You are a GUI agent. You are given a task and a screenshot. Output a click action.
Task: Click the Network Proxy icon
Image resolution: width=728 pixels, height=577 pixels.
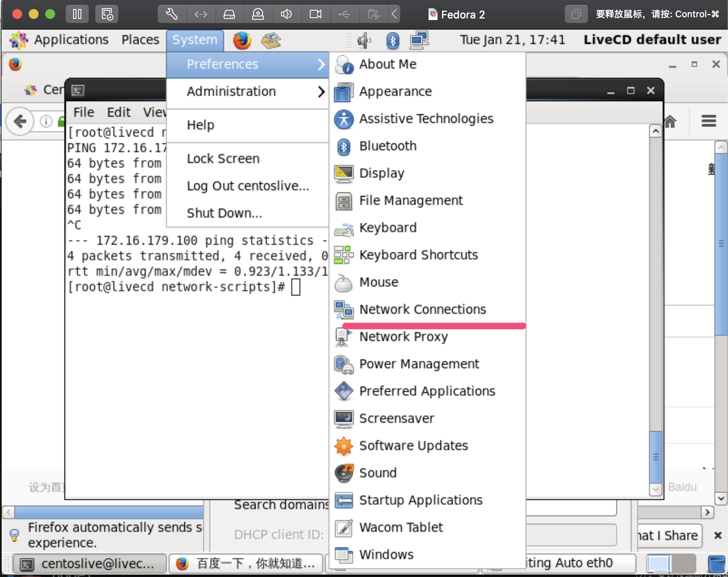[344, 337]
